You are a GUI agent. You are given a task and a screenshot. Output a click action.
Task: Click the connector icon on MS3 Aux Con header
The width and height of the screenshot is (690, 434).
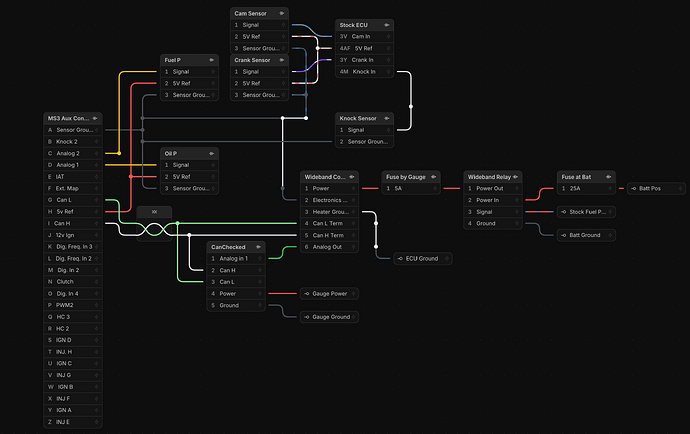pos(95,118)
